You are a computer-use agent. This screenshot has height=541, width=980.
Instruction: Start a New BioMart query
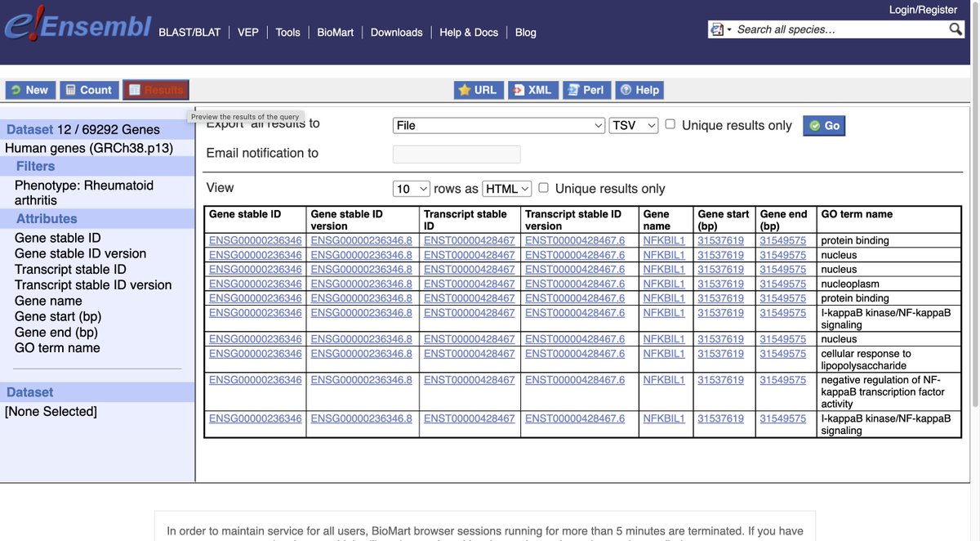pyautogui.click(x=30, y=90)
